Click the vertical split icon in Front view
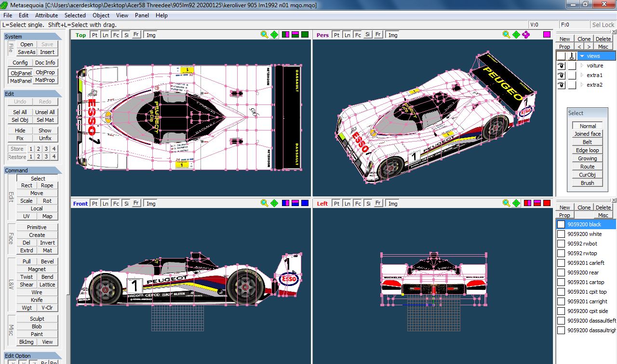 tap(286, 203)
